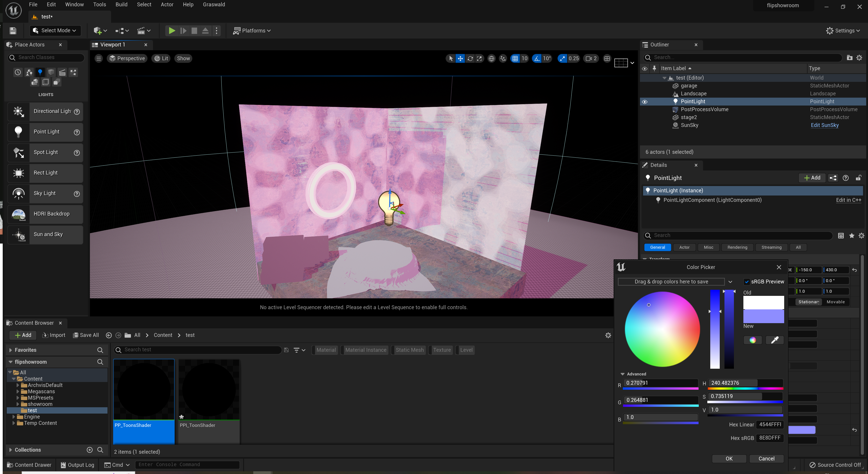Set mobility to Movable
Screen dimensions: 868x474
[x=835, y=302]
